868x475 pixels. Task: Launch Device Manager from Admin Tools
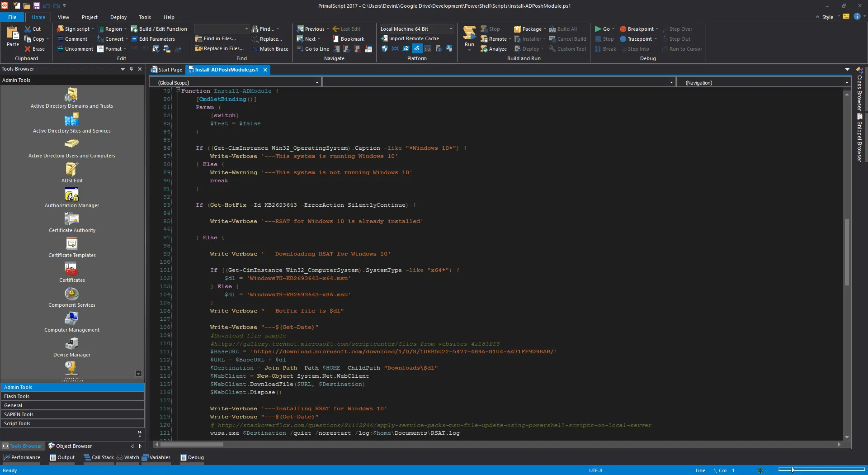pos(72,347)
